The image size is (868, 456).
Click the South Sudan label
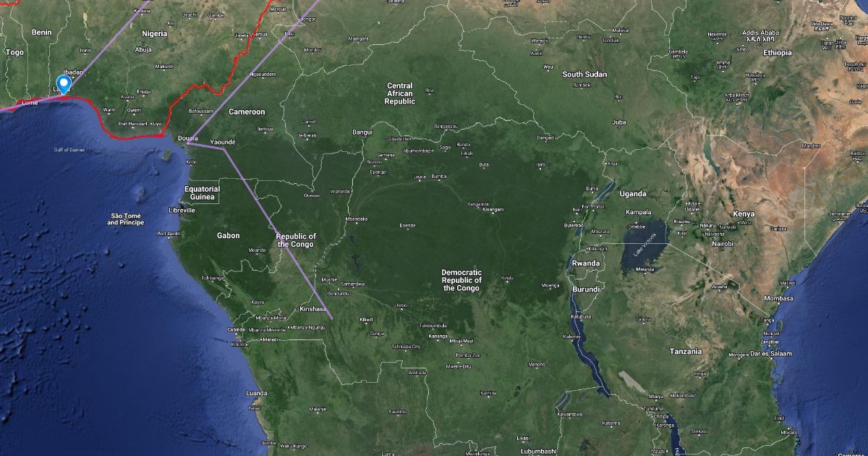click(585, 75)
